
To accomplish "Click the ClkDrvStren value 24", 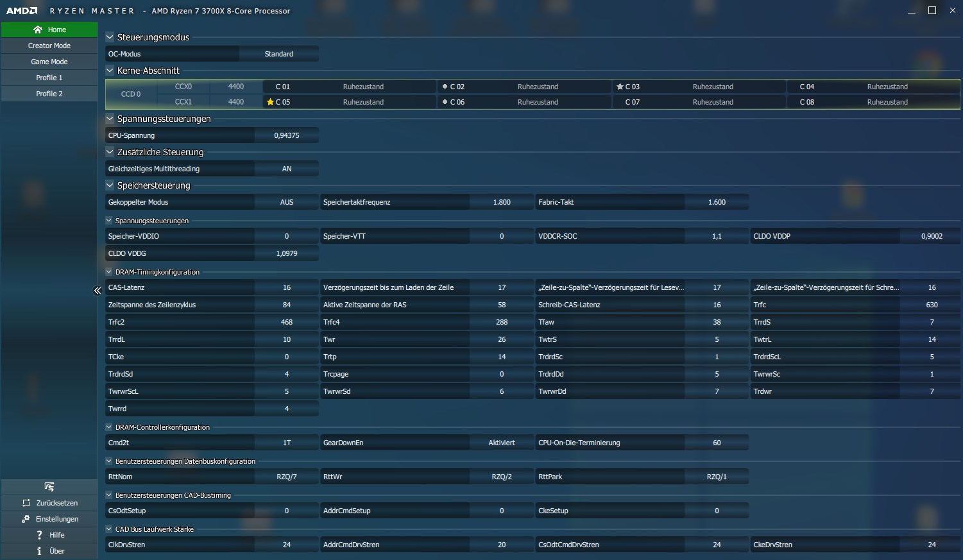I will 287,545.
